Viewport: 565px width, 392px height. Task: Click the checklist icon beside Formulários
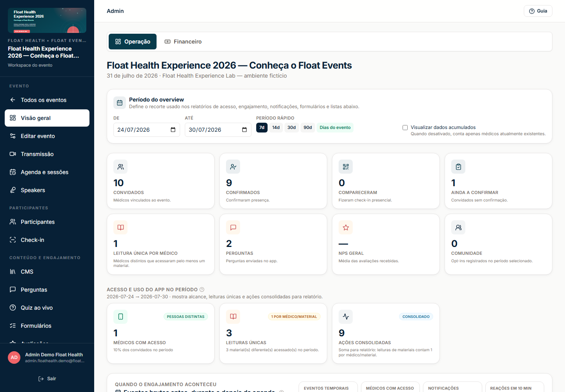tap(13, 326)
